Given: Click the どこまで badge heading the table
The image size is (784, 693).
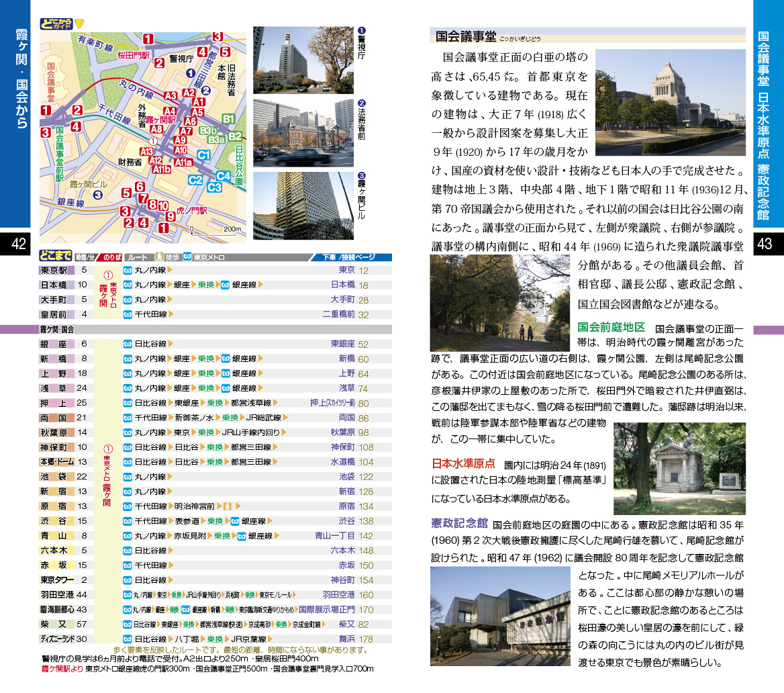Looking at the screenshot, I should point(56,257).
